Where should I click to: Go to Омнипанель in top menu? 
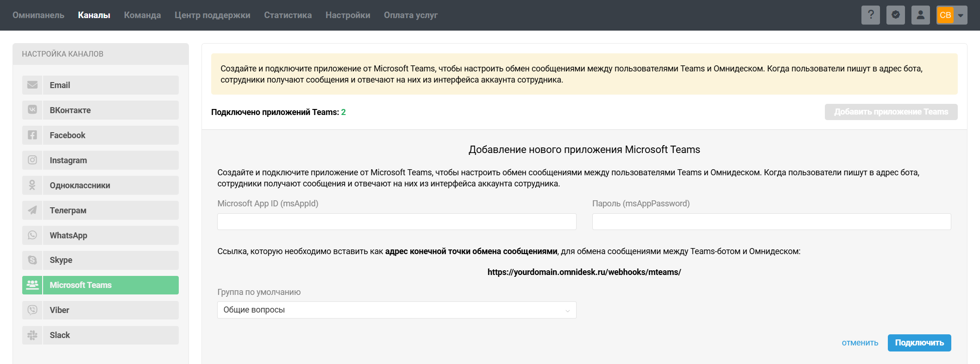click(38, 15)
